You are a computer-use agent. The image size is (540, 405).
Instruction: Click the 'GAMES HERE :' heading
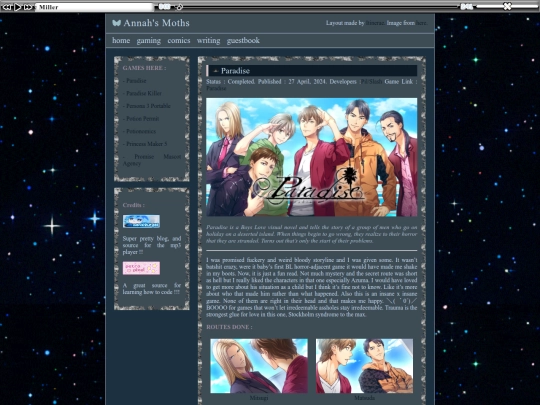[144, 68]
